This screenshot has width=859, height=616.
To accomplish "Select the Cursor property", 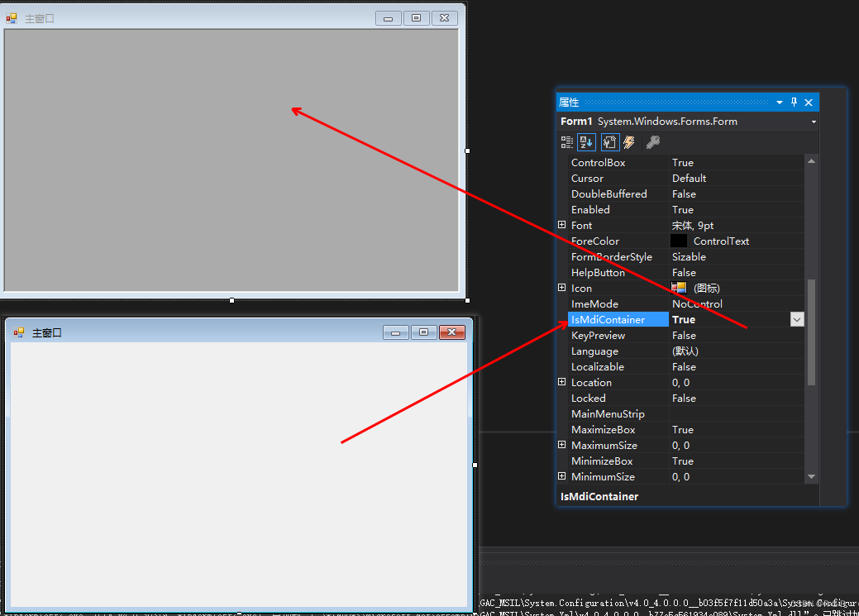I will point(587,178).
